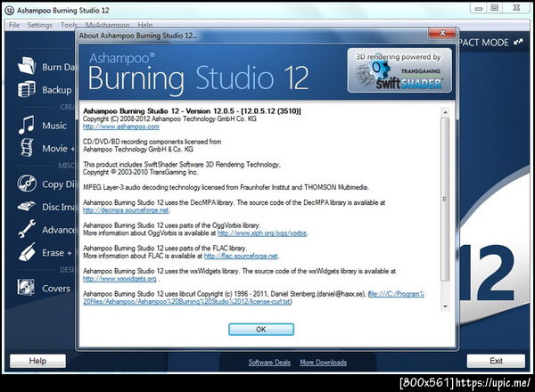Click the compact mode arrows icon
Screen dimensions: 535x392
click(x=518, y=42)
